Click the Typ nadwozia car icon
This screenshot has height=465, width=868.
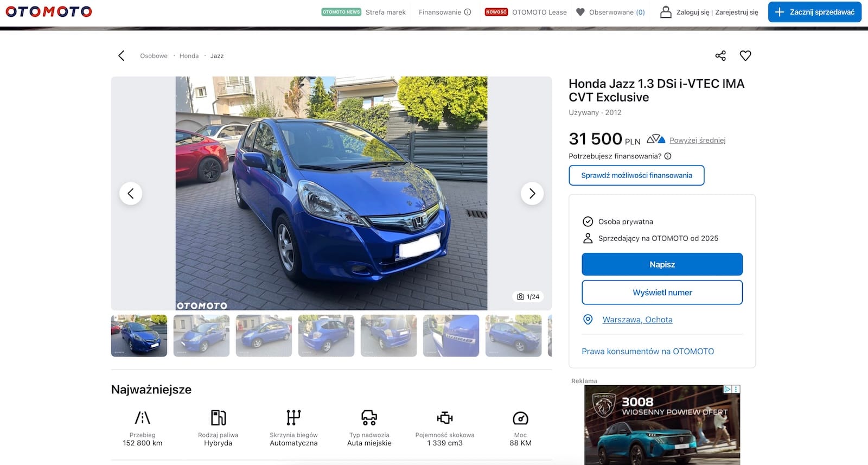pyautogui.click(x=369, y=418)
